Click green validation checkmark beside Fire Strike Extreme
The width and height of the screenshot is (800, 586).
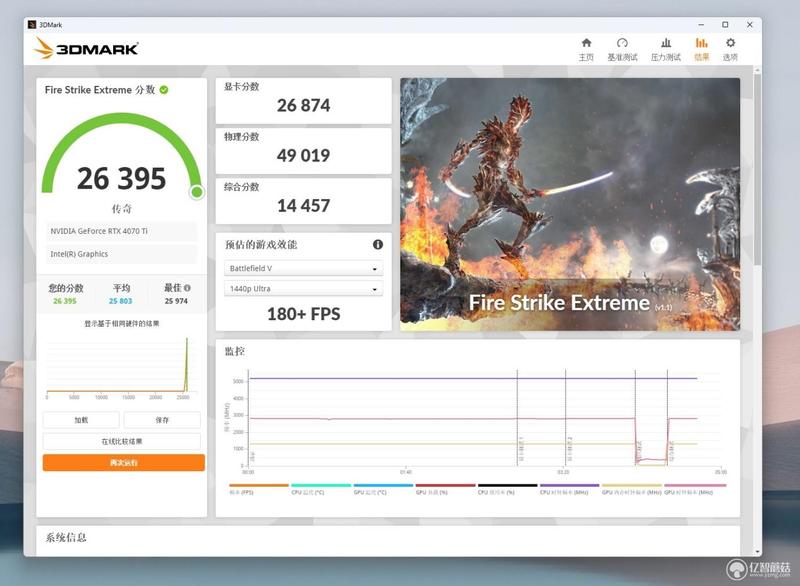pos(164,90)
